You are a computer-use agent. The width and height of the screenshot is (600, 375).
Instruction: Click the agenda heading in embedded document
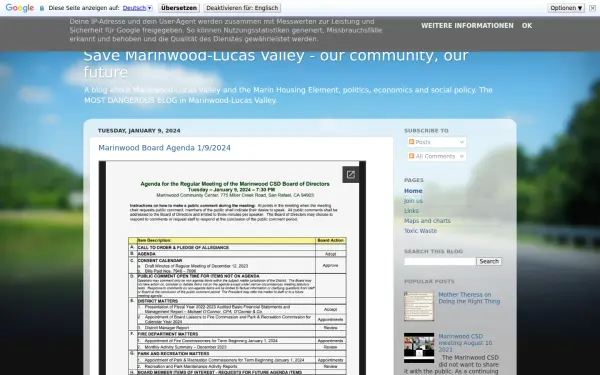[235, 184]
